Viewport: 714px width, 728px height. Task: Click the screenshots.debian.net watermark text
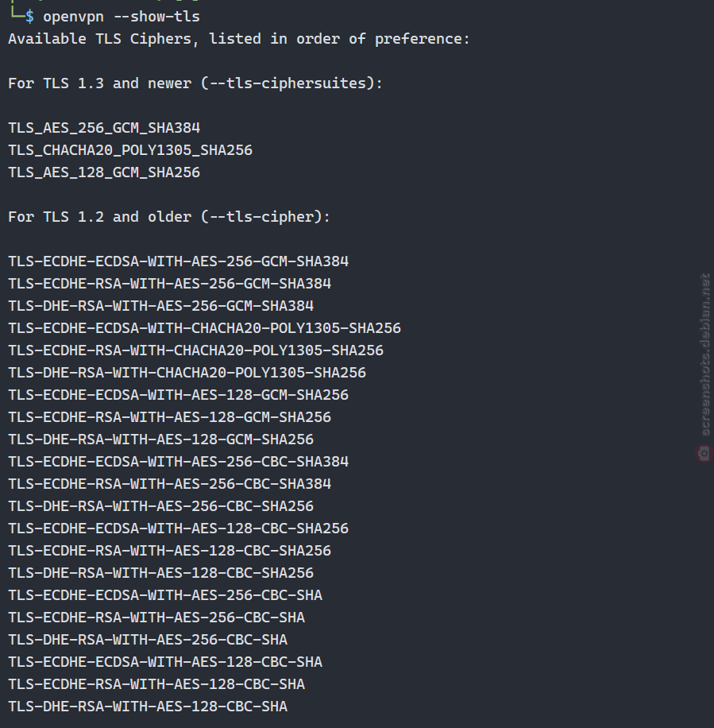coord(705,354)
